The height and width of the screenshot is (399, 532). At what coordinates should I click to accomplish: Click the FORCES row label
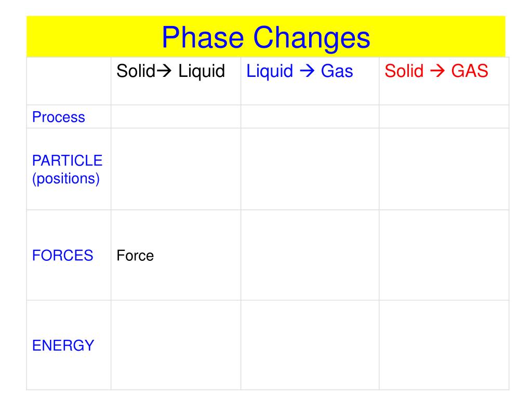pyautogui.click(x=62, y=256)
